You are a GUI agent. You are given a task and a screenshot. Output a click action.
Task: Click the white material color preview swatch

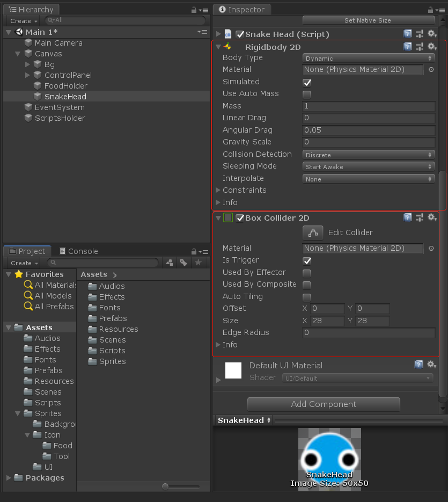[233, 370]
